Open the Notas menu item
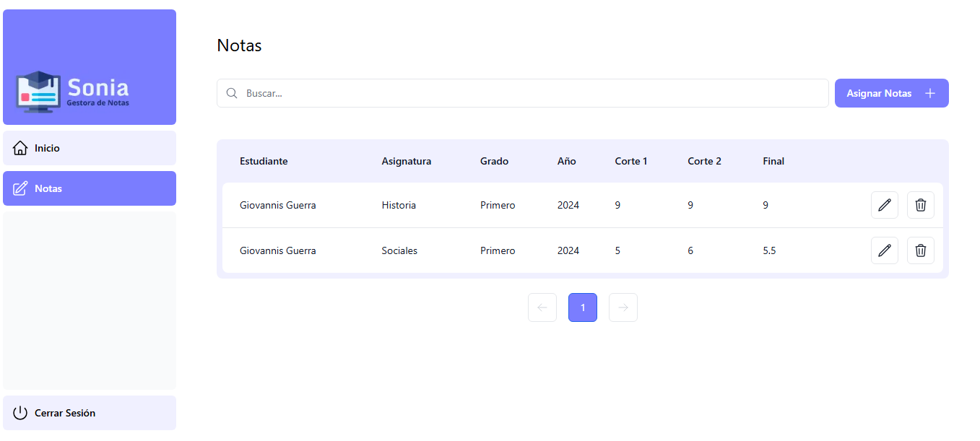 pyautogui.click(x=90, y=188)
